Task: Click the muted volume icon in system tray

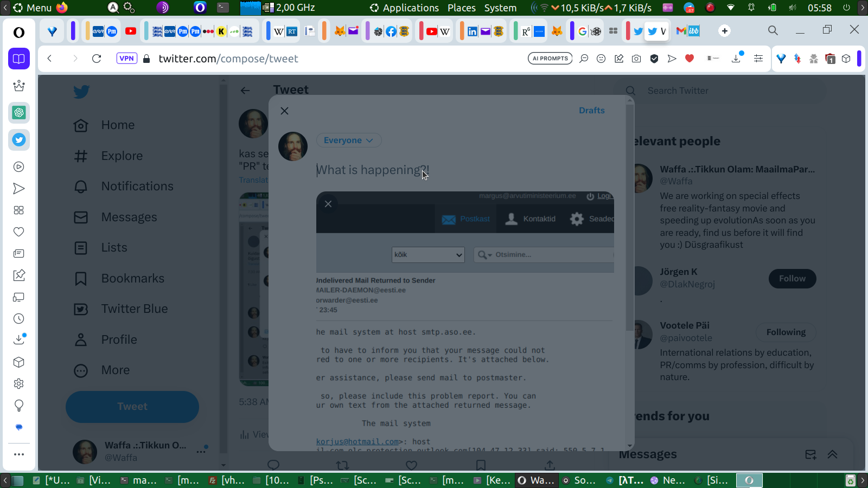Action: pos(793,8)
